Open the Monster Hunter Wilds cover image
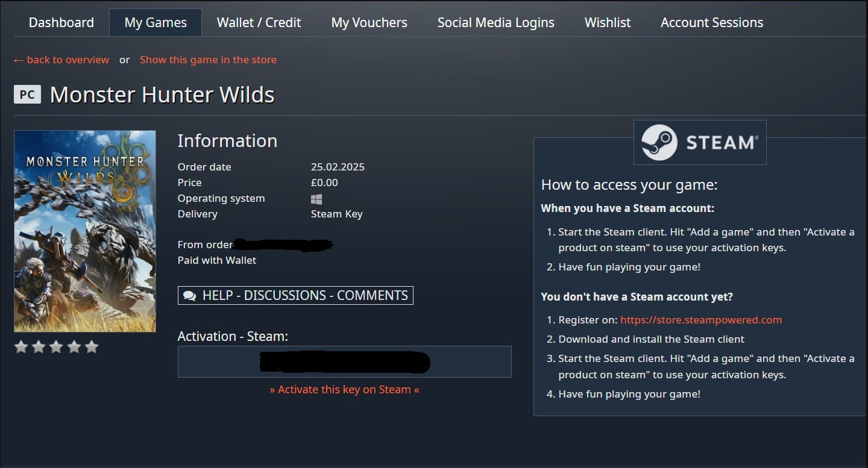The width and height of the screenshot is (868, 468). (x=85, y=231)
